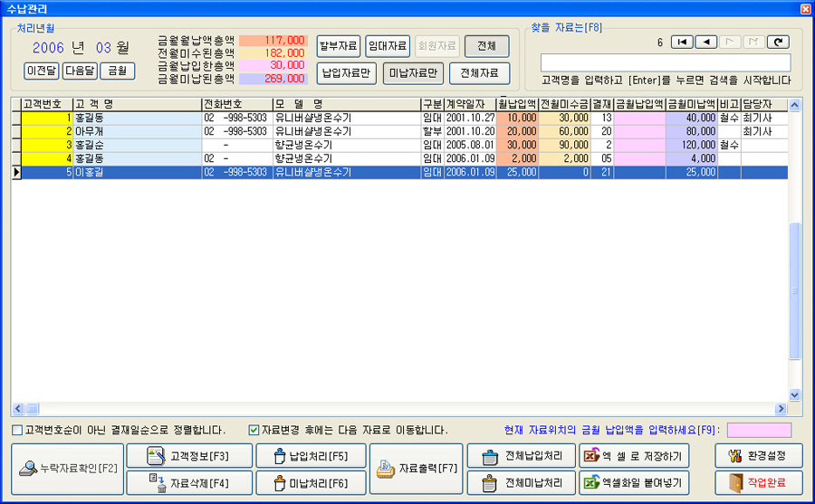Show 납입자료만 records
Image resolution: width=815 pixels, height=504 pixels.
tap(346, 73)
